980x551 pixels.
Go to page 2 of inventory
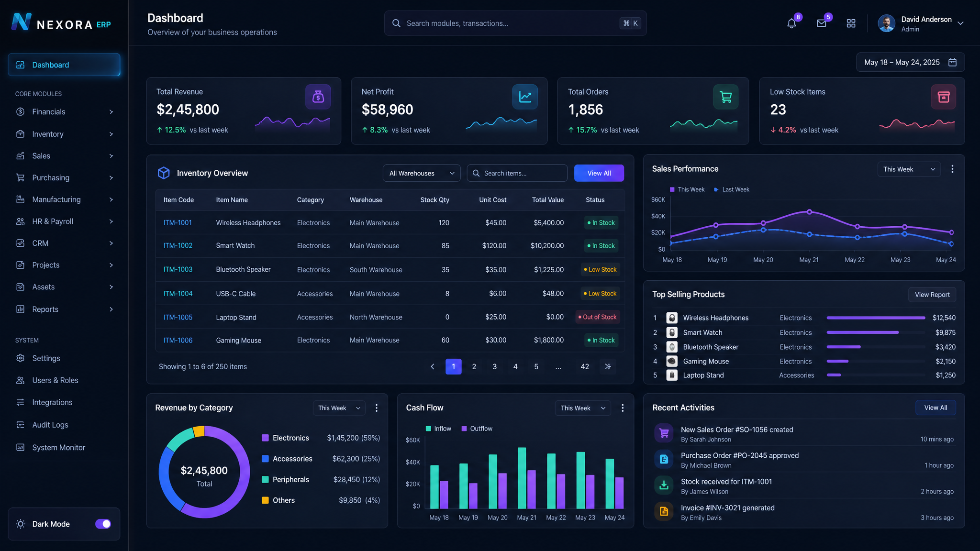[x=474, y=366]
